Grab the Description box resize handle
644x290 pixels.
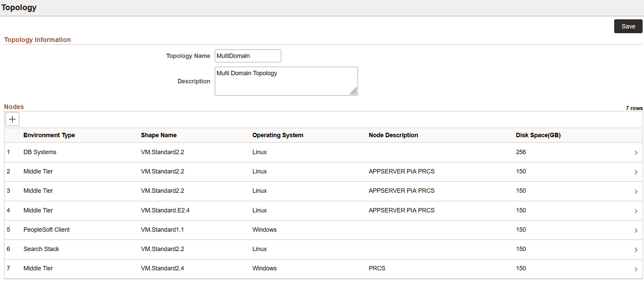pos(354,91)
